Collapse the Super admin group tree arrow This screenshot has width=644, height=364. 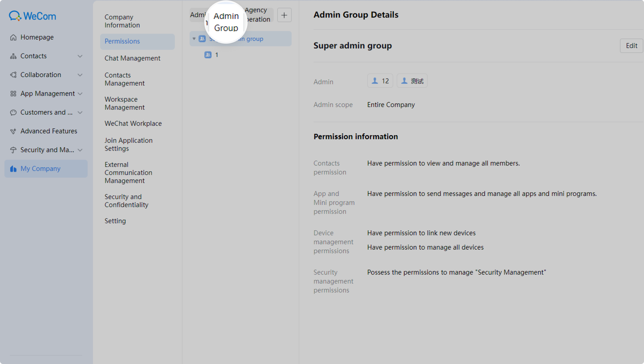tap(194, 39)
